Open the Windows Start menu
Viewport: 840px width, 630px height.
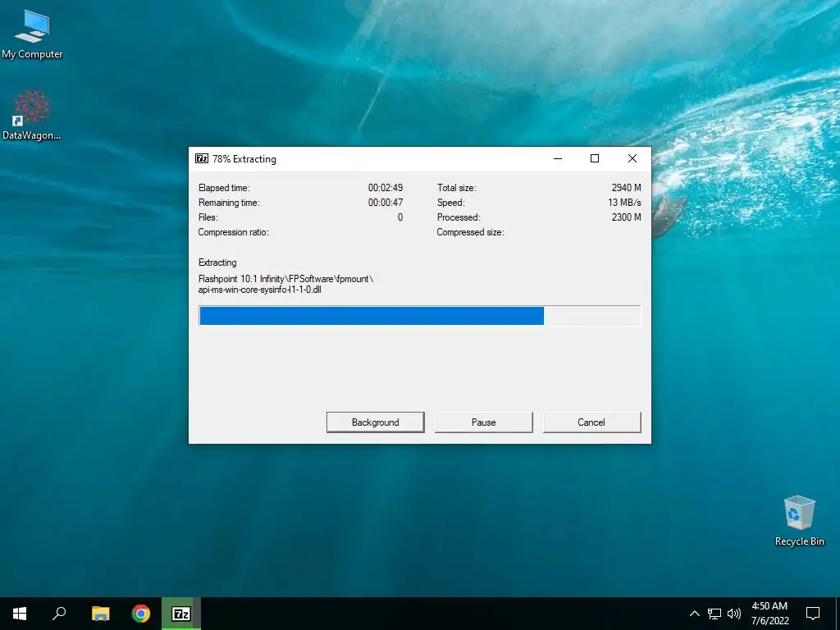point(20,614)
